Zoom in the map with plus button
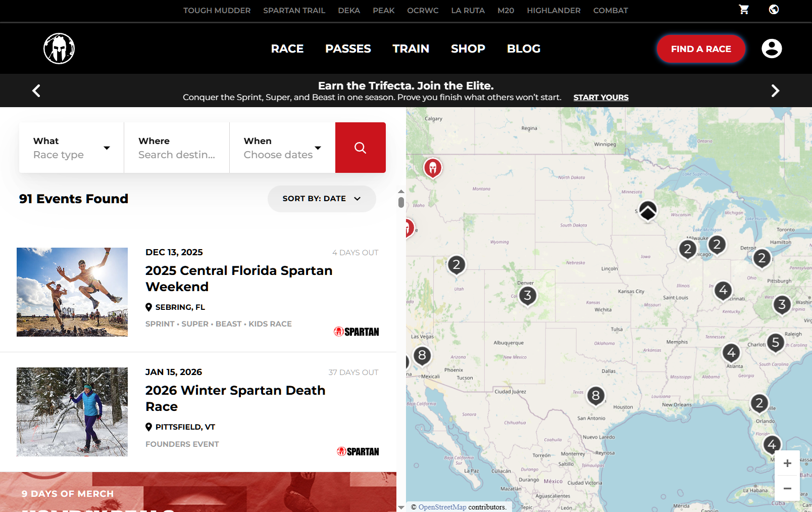Image resolution: width=812 pixels, height=512 pixels. tap(787, 463)
